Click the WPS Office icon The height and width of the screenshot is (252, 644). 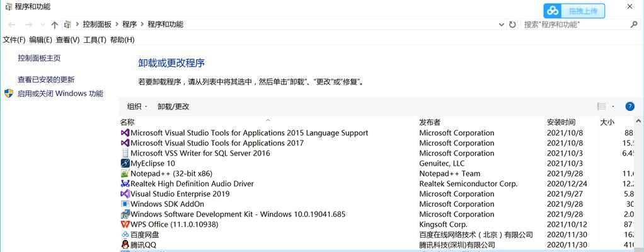coord(125,224)
